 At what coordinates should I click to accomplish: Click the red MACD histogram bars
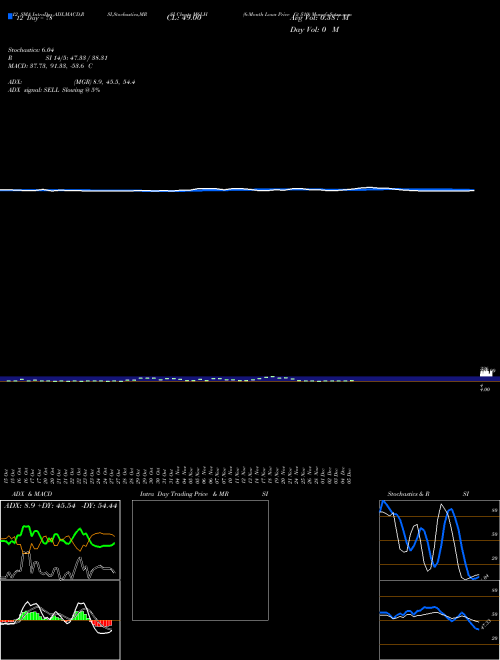(x=102, y=623)
